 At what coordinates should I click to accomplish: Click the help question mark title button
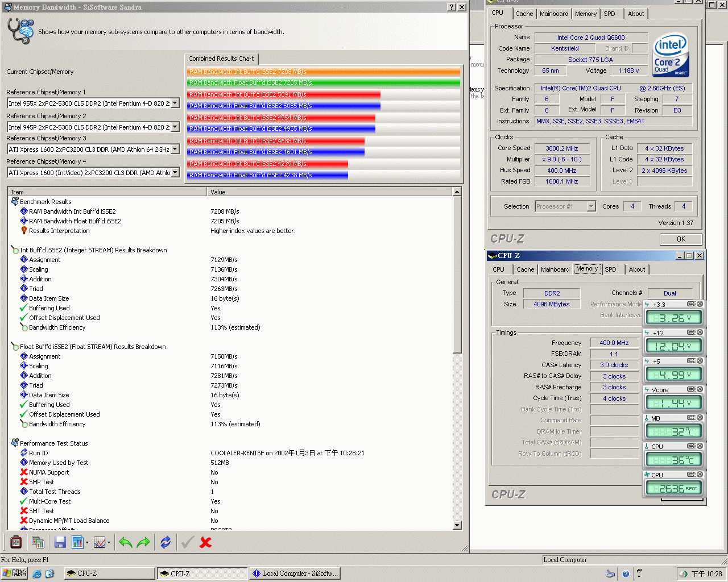[x=452, y=7]
